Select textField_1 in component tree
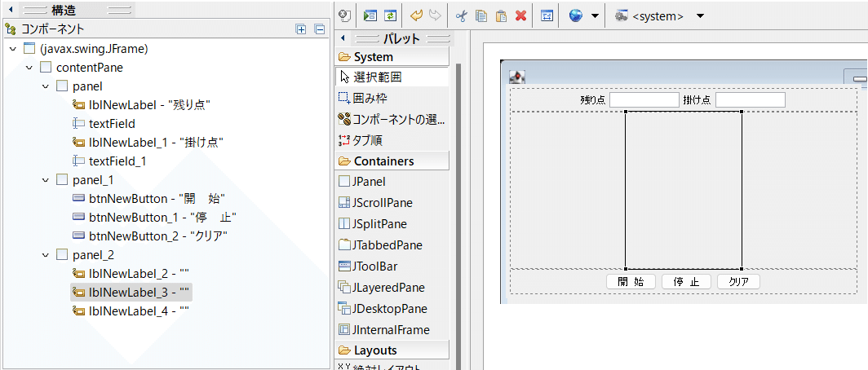The height and width of the screenshot is (370, 868). [x=109, y=161]
